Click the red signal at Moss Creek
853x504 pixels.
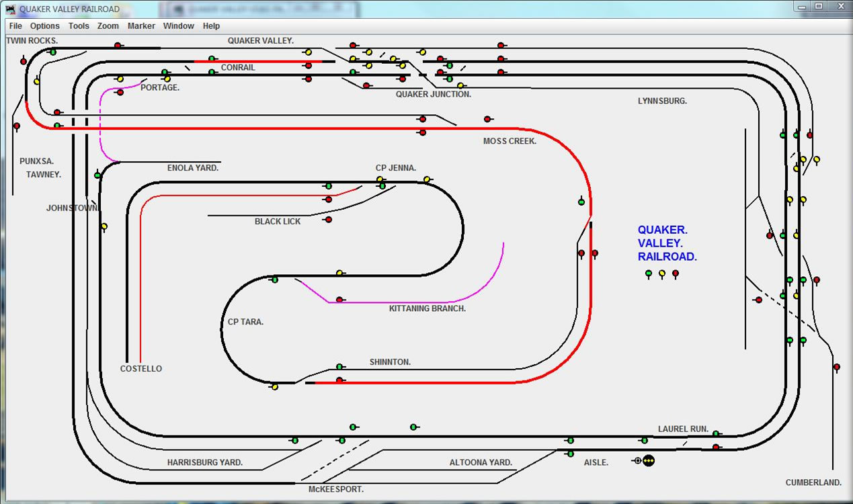487,119
